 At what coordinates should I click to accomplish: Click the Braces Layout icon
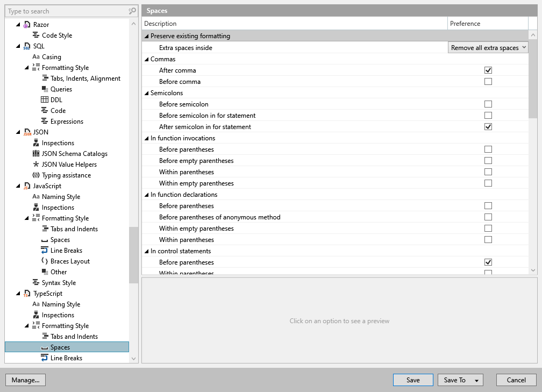click(45, 261)
